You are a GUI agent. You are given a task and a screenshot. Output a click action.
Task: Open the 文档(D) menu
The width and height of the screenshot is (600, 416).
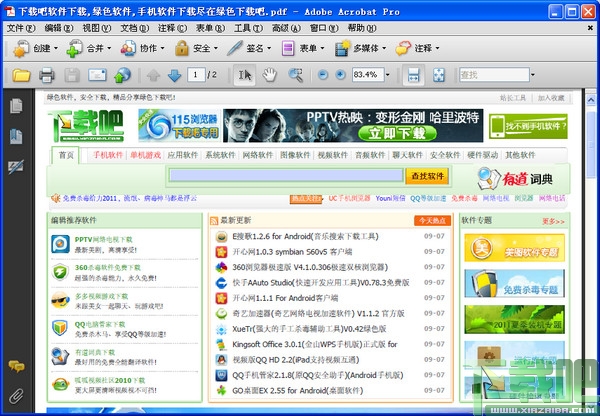point(135,28)
